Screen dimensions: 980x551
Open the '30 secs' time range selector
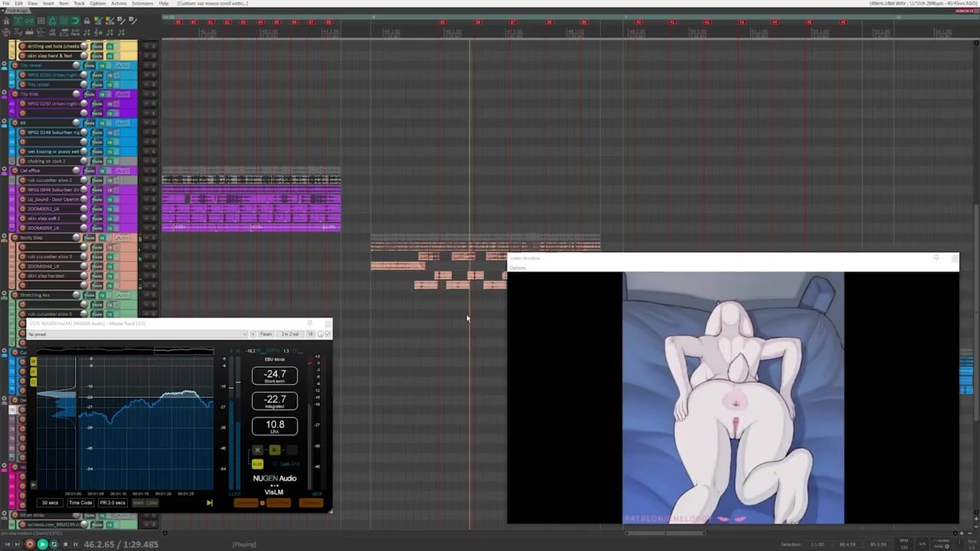[x=50, y=503]
